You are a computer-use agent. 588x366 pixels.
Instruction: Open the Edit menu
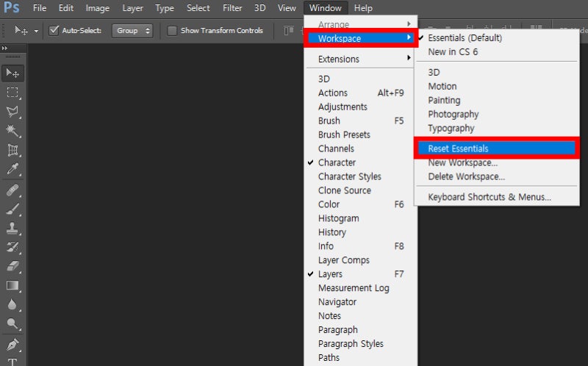click(x=66, y=8)
